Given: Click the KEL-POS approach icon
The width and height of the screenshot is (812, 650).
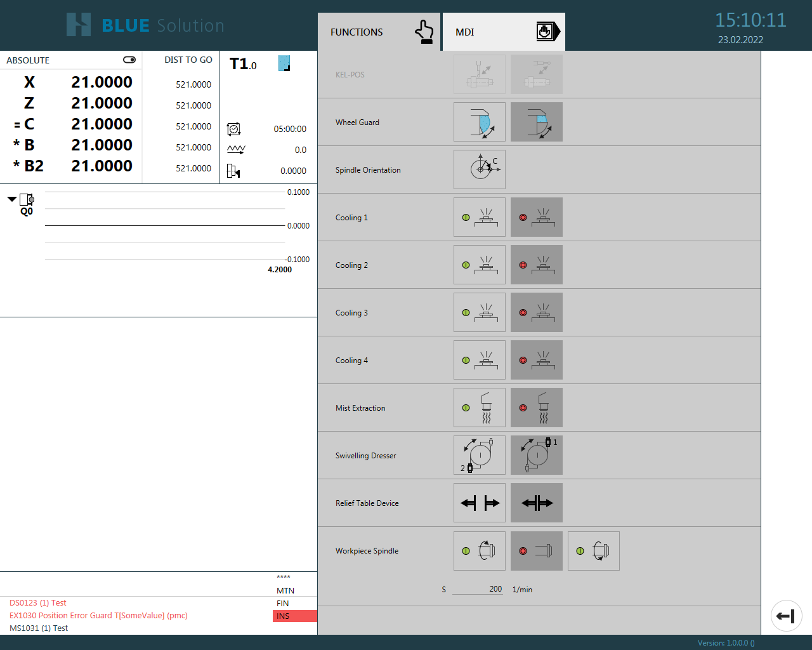Looking at the screenshot, I should pyautogui.click(x=480, y=74).
